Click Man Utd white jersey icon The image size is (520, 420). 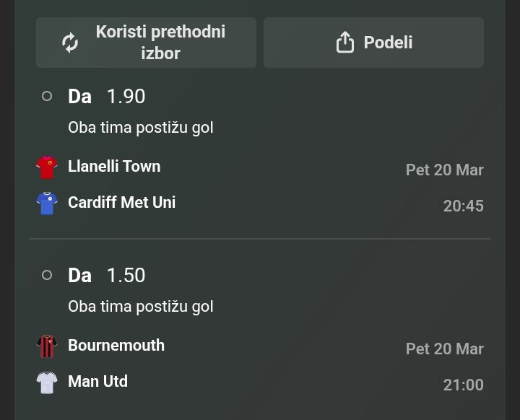(x=47, y=382)
